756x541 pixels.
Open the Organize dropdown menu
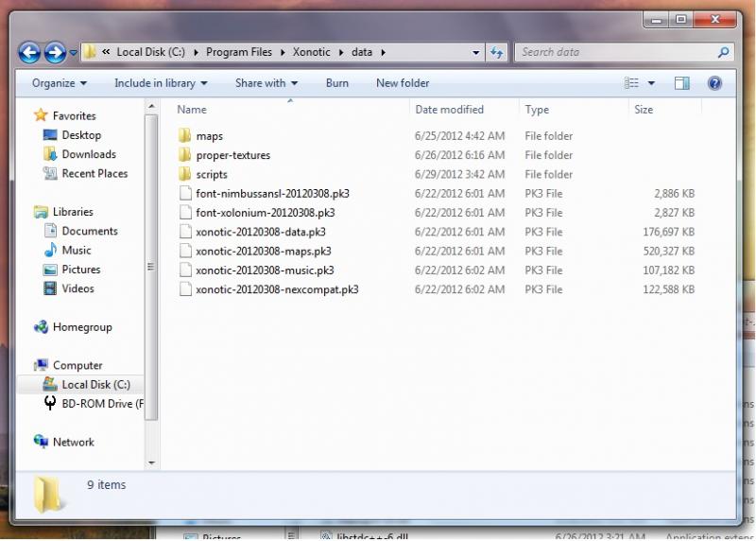pos(59,83)
